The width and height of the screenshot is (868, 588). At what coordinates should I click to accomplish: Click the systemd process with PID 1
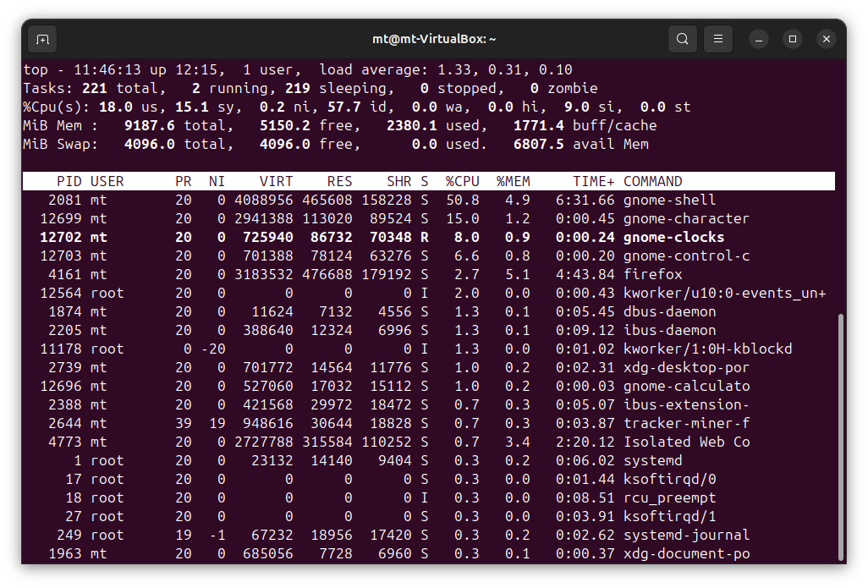652,460
